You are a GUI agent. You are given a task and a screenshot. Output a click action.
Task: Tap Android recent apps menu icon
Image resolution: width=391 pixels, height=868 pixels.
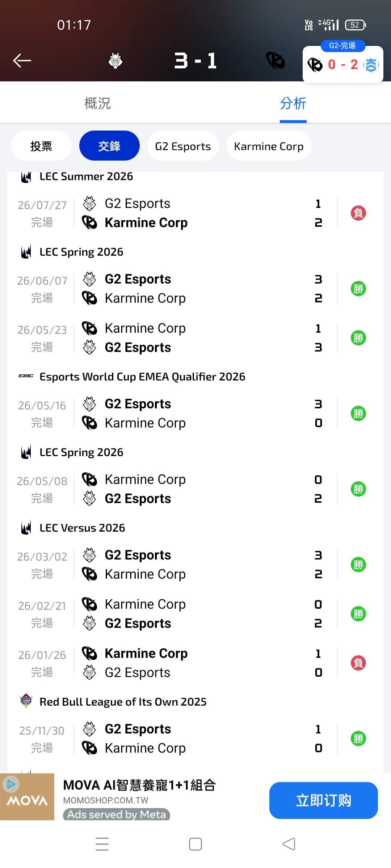coord(102,844)
